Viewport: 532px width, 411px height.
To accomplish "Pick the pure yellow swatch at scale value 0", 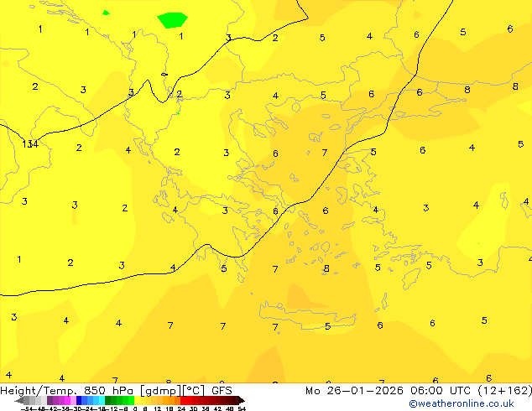I will [x=137, y=400].
